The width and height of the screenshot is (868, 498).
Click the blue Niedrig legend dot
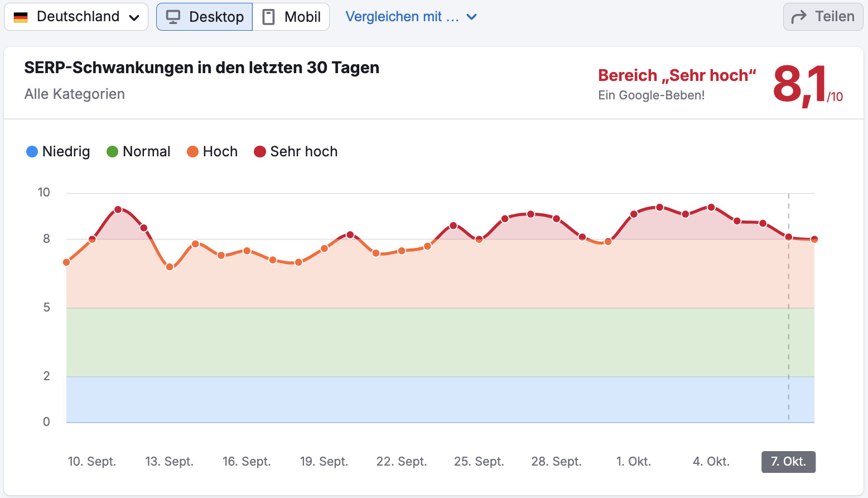(32, 151)
